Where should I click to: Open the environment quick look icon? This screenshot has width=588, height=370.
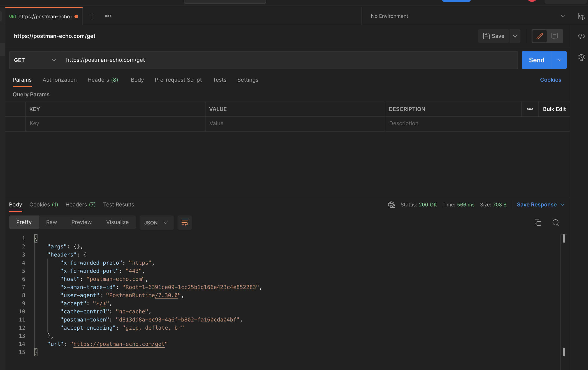click(x=581, y=16)
